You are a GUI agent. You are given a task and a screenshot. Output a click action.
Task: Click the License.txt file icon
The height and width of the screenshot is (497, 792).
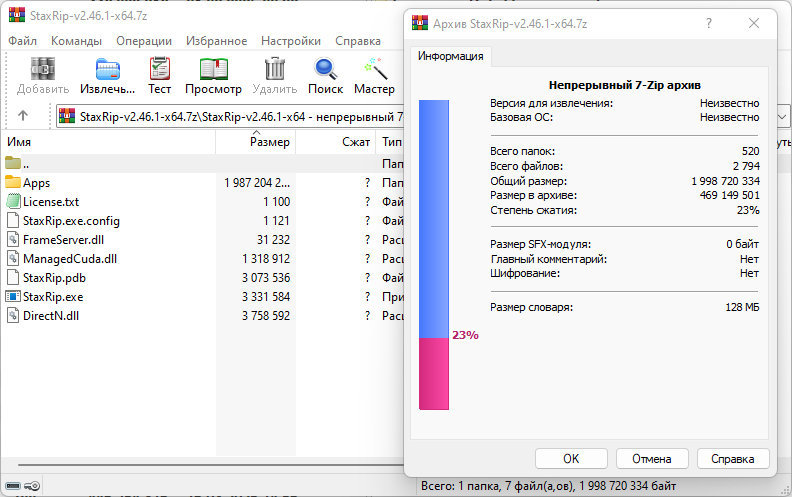pyautogui.click(x=13, y=201)
